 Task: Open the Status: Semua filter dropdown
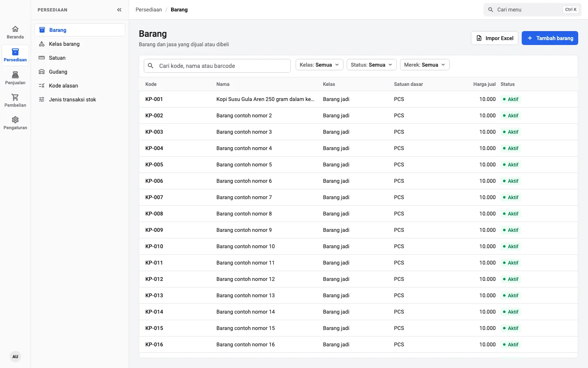tap(372, 65)
